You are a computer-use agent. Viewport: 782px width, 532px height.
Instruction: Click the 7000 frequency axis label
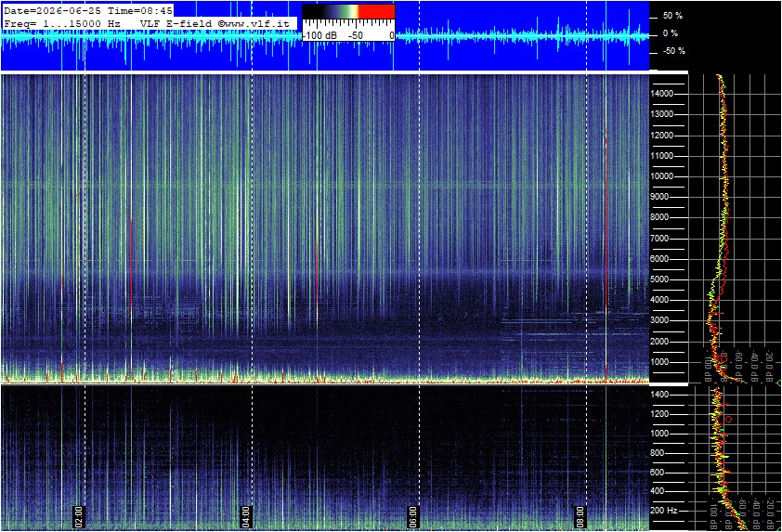pyautogui.click(x=659, y=239)
